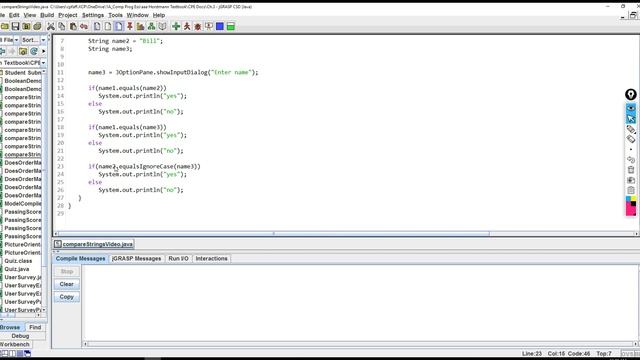Screen dimensions: 640x360
Task: Open the Settings menu
Action: [93, 15]
